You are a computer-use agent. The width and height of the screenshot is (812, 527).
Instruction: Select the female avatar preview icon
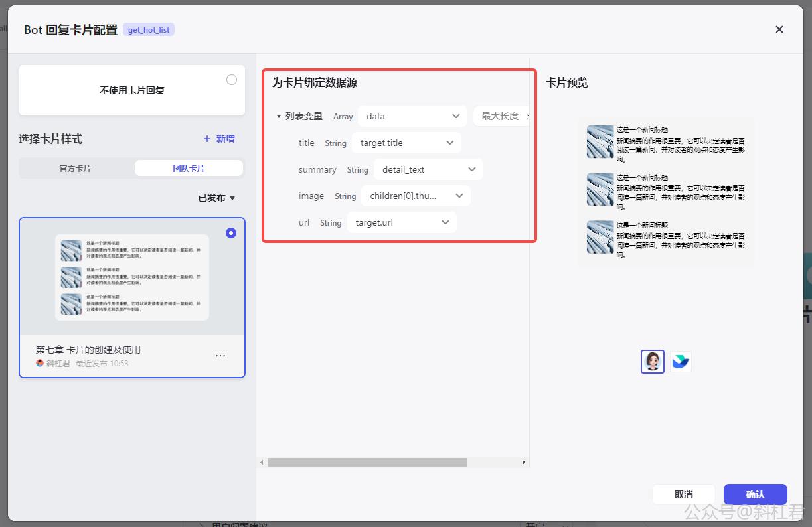pos(653,362)
